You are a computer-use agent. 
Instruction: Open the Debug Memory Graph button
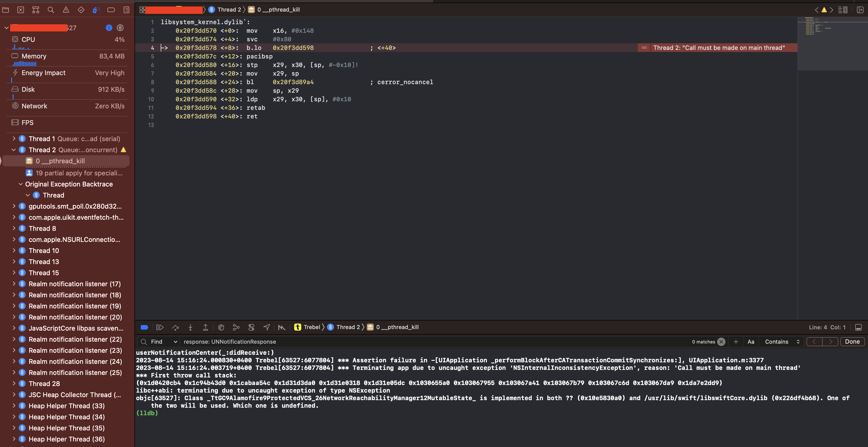236,327
